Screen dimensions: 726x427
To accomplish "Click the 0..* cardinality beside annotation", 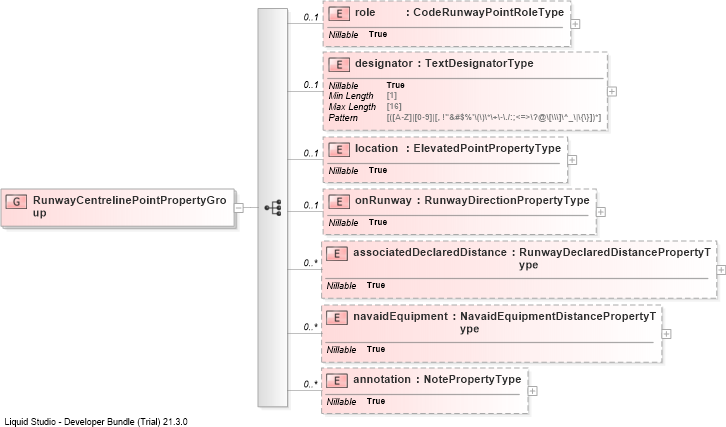I will pyautogui.click(x=311, y=384).
